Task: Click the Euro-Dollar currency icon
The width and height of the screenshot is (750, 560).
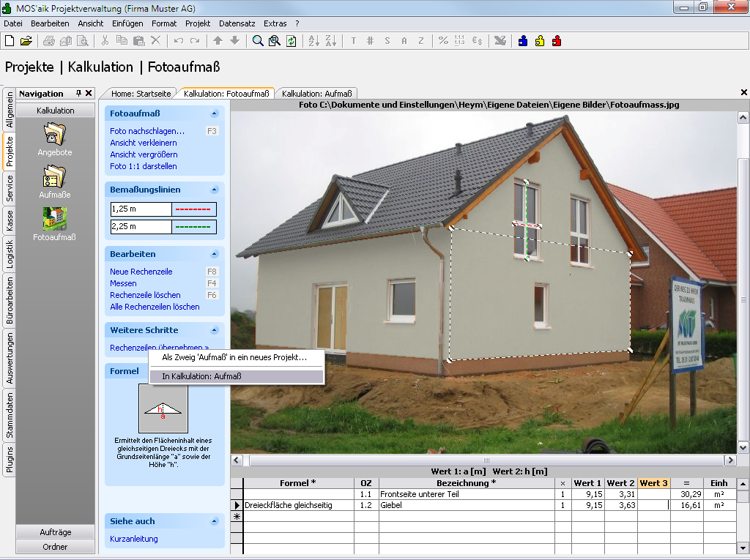Action: 477,41
